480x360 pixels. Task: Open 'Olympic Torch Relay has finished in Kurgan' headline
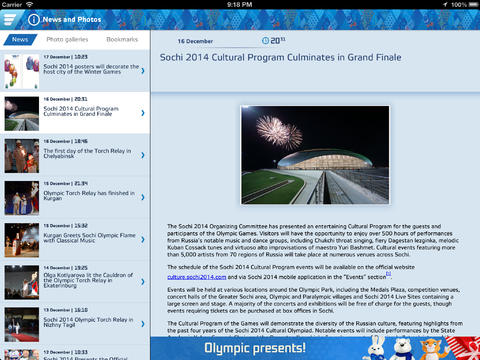(x=89, y=196)
